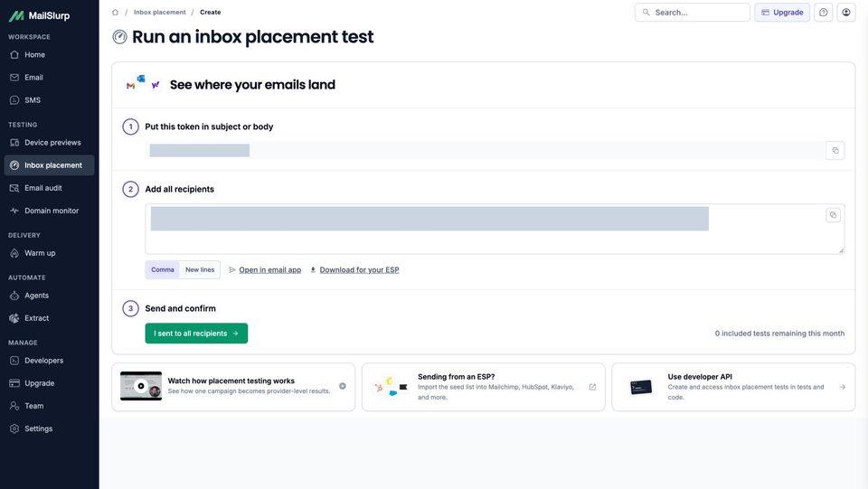Open Domain monitor
The image size is (868, 489).
click(x=49, y=211)
